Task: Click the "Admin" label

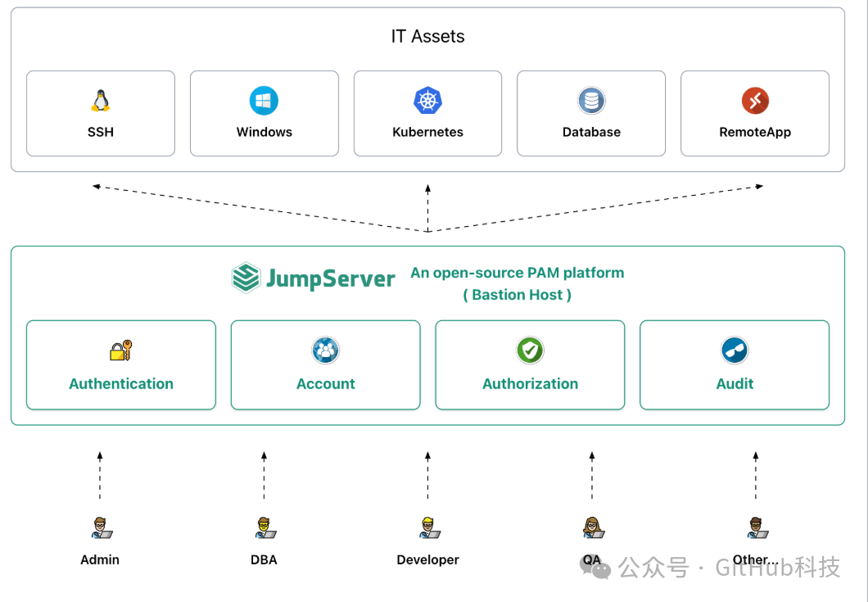Action: 100,560
